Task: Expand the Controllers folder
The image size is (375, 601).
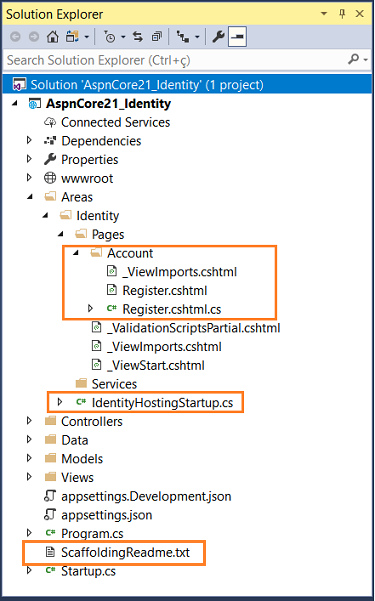Action: [29, 421]
